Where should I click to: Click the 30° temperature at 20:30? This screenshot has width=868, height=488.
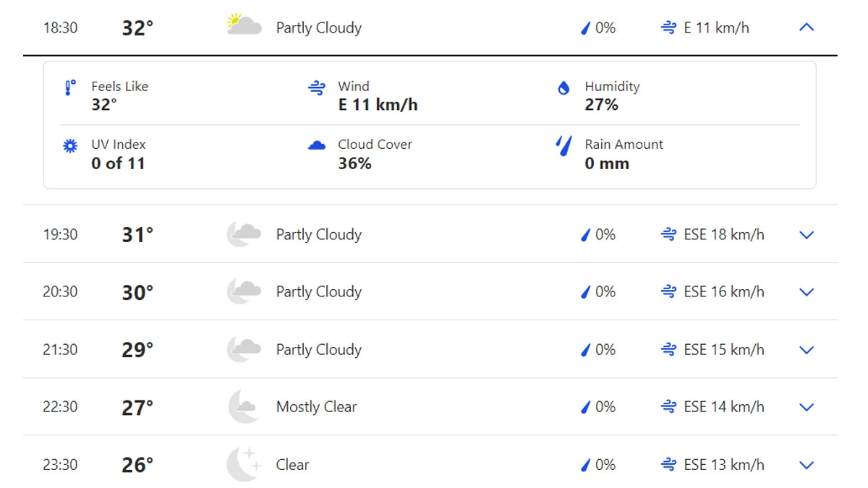coord(137,292)
